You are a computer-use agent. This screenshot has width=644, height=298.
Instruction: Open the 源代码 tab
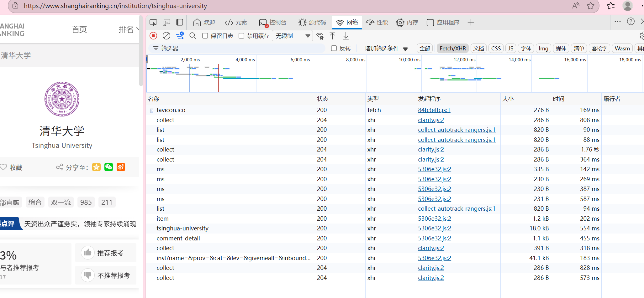(312, 23)
